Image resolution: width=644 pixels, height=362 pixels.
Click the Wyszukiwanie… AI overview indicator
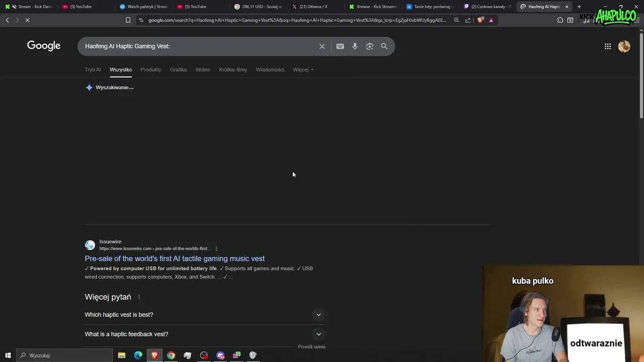[110, 87]
